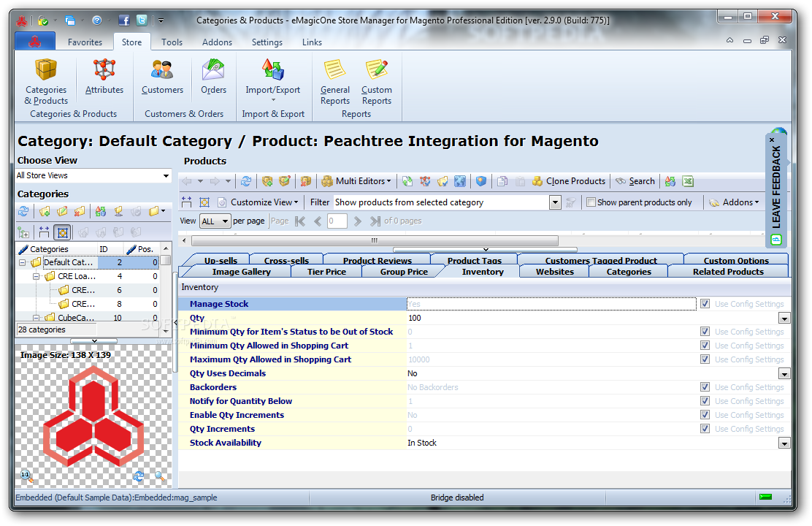Open the Customers section
Image resolution: width=812 pixels, height=526 pixels.
(x=162, y=77)
